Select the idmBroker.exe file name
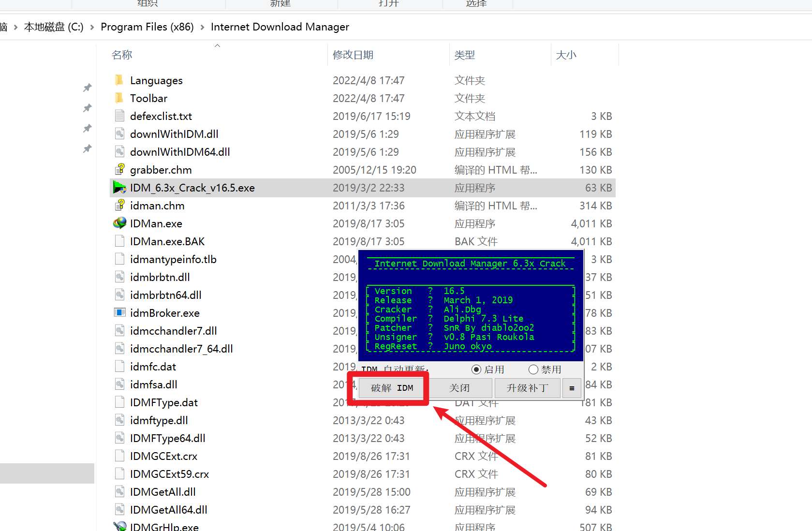 point(165,313)
